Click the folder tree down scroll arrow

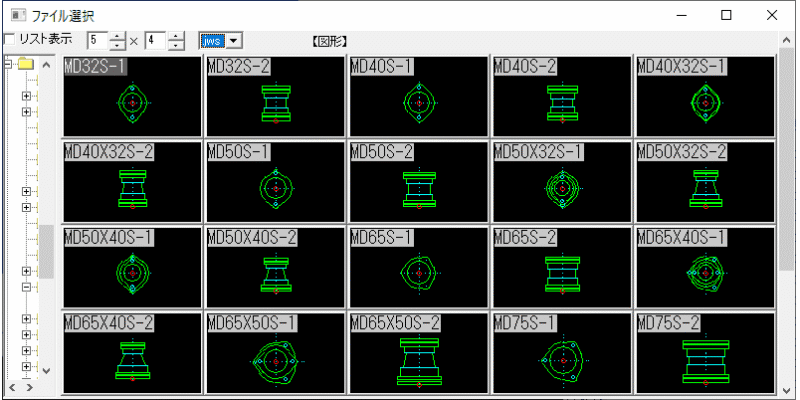(x=46, y=370)
